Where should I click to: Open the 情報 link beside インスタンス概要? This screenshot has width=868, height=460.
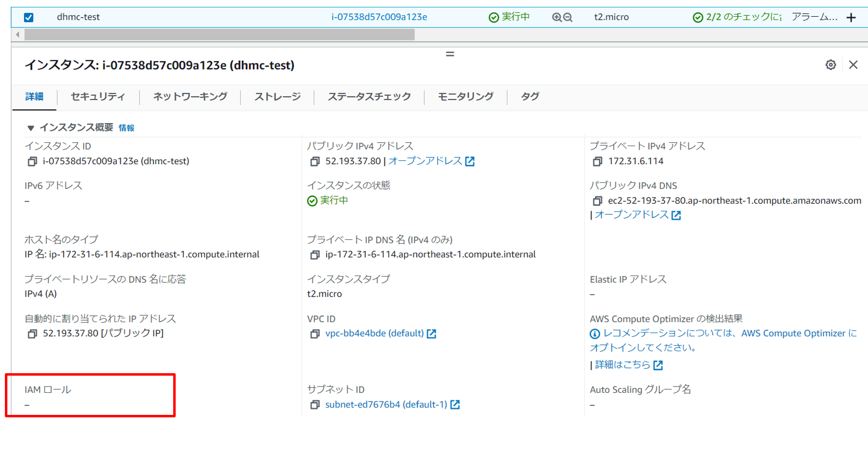click(126, 128)
